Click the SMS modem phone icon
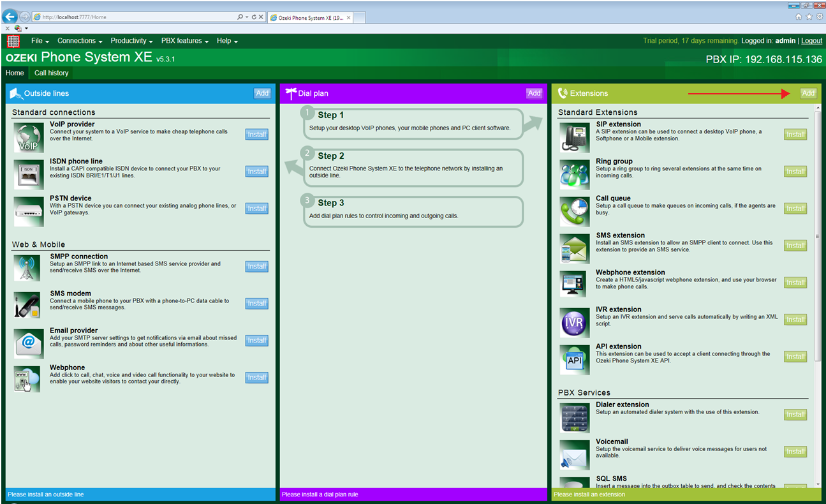The width and height of the screenshot is (826, 504). pyautogui.click(x=27, y=305)
